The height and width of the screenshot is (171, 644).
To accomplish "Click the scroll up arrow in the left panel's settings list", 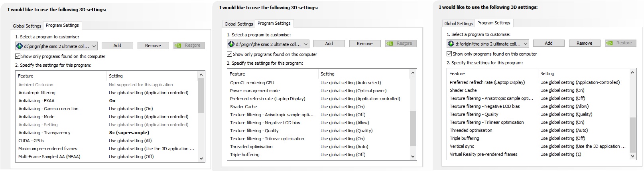I will coord(201,75).
